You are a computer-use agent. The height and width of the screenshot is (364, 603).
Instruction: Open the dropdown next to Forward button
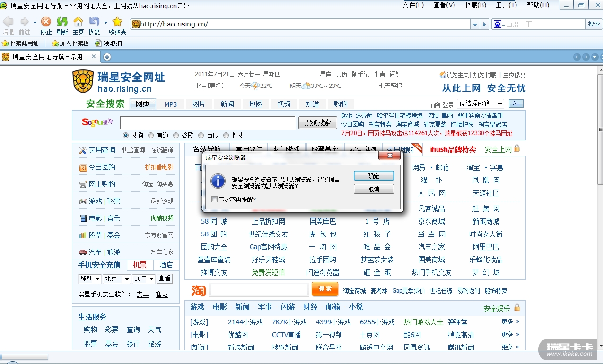[x=35, y=22]
